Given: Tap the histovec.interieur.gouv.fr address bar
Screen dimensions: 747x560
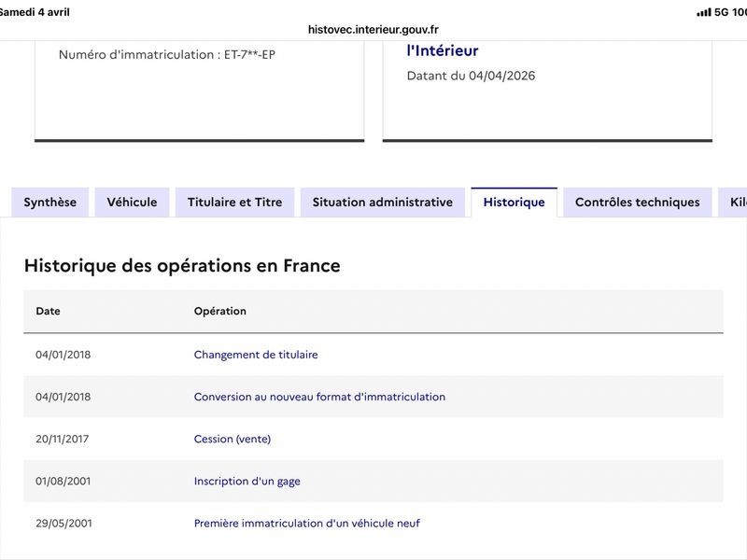Looking at the screenshot, I should tap(373, 29).
